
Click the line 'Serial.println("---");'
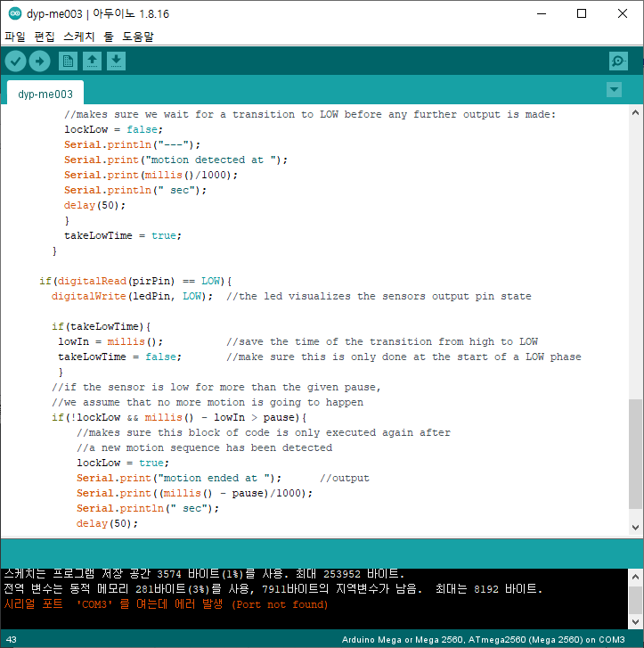132,144
